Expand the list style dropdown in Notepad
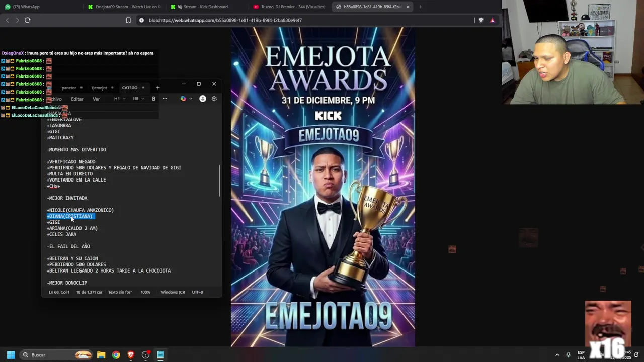644x362 pixels. pos(139,99)
